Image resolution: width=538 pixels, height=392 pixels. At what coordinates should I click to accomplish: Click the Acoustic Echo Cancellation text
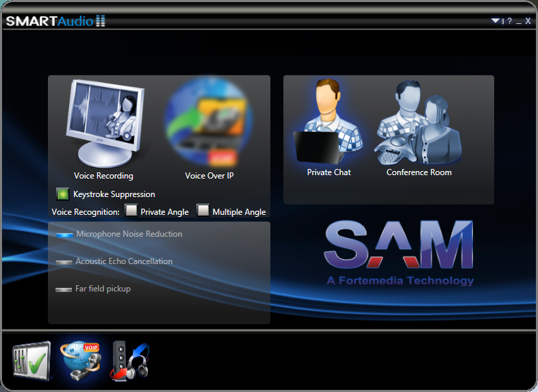point(124,261)
